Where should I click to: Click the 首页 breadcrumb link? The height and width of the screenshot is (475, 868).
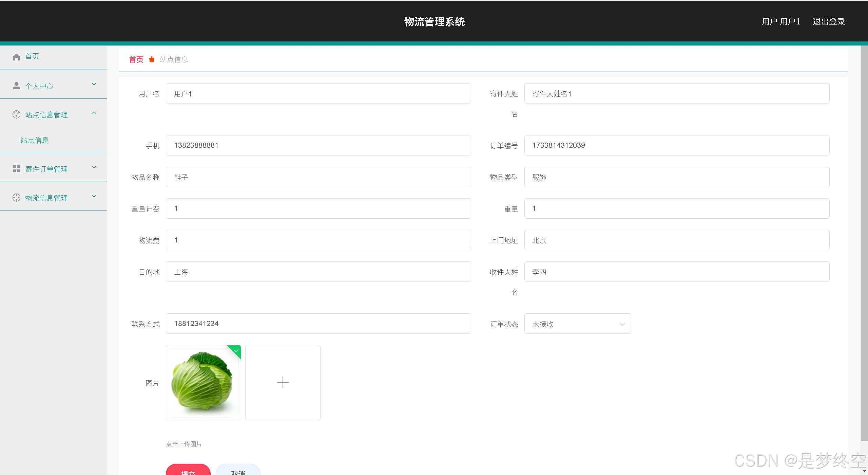(x=136, y=60)
